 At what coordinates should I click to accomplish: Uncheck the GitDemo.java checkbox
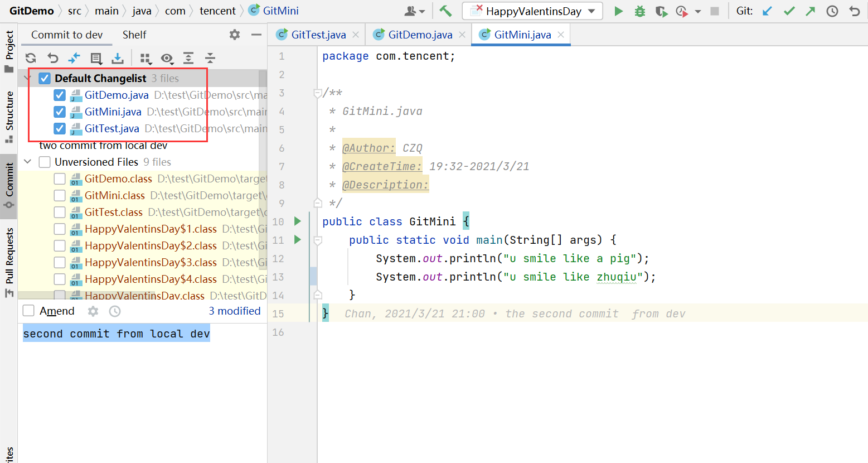(60, 95)
